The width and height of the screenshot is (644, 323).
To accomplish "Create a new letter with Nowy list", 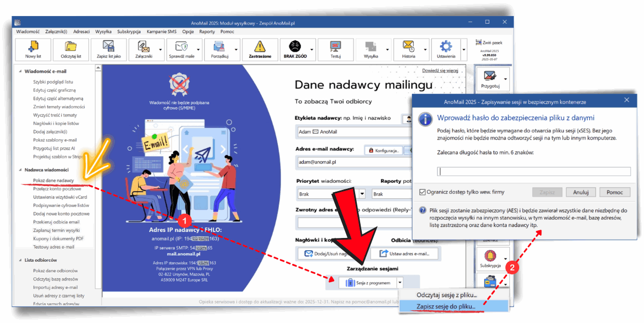I will (x=33, y=50).
